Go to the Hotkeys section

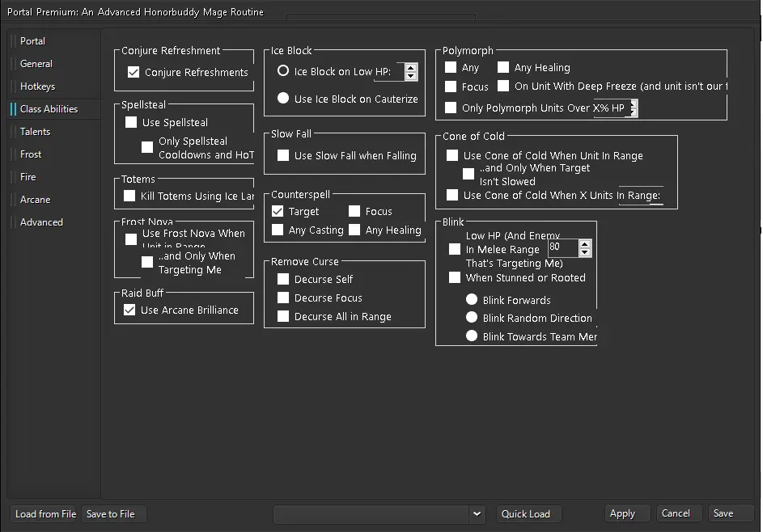(37, 86)
